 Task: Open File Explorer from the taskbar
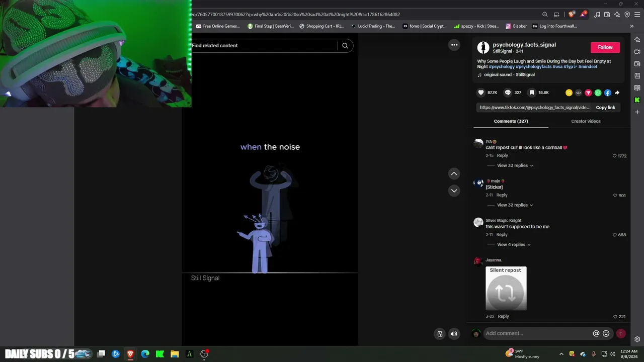[175, 354]
